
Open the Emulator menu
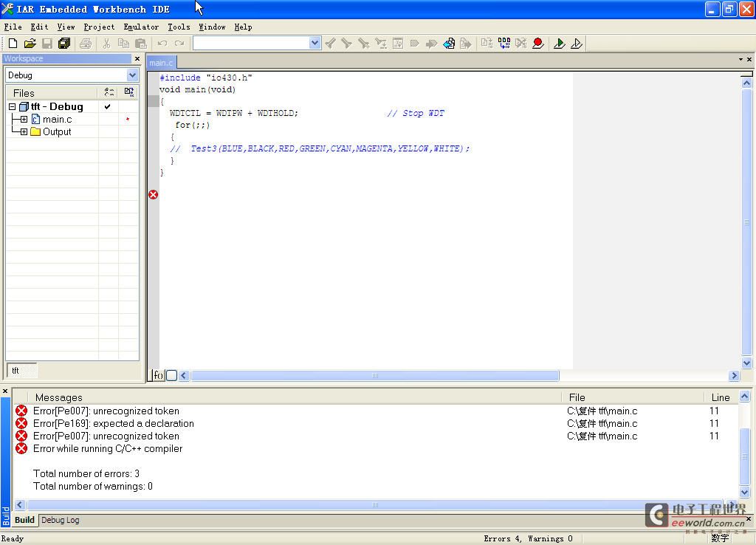(141, 27)
